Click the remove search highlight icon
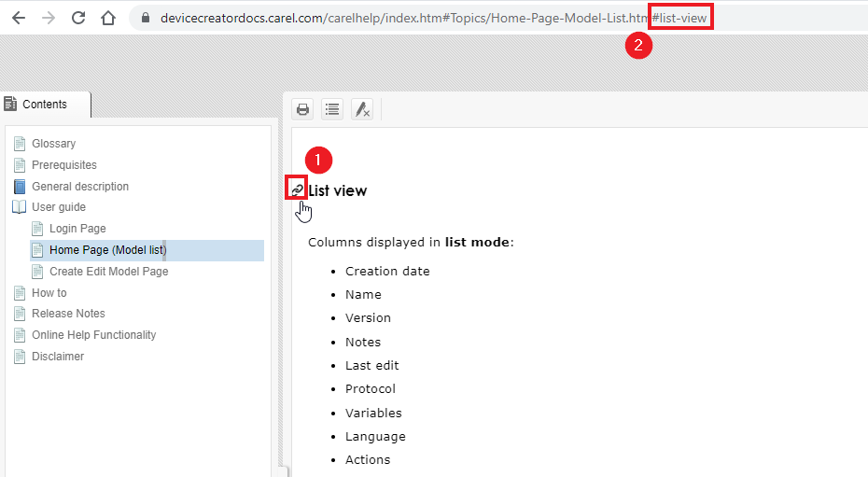Screen dimensions: 868x477 point(362,109)
